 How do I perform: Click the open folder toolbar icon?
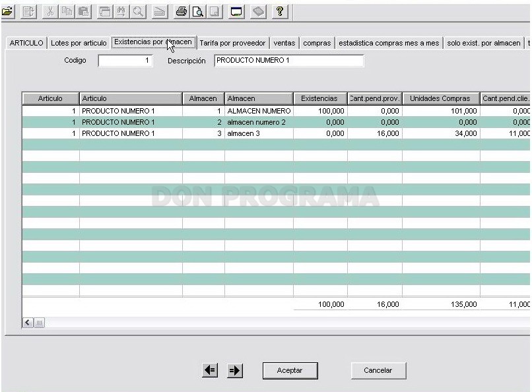tap(7, 11)
